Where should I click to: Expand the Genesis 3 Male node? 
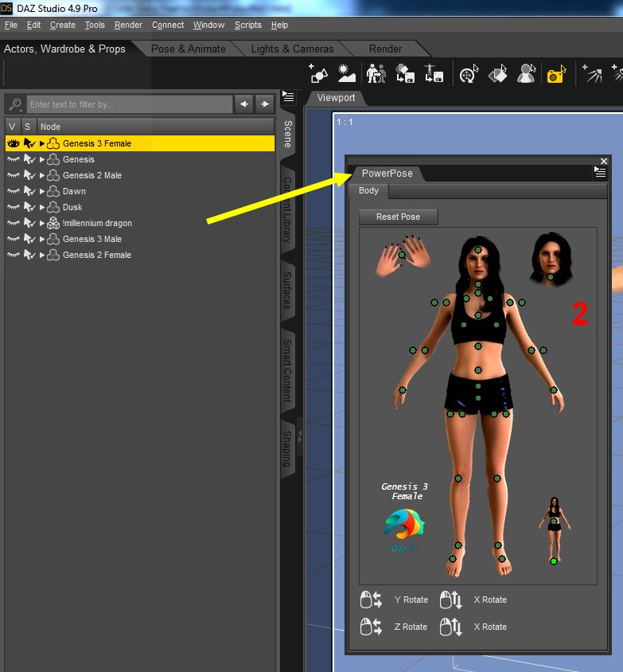coord(42,239)
